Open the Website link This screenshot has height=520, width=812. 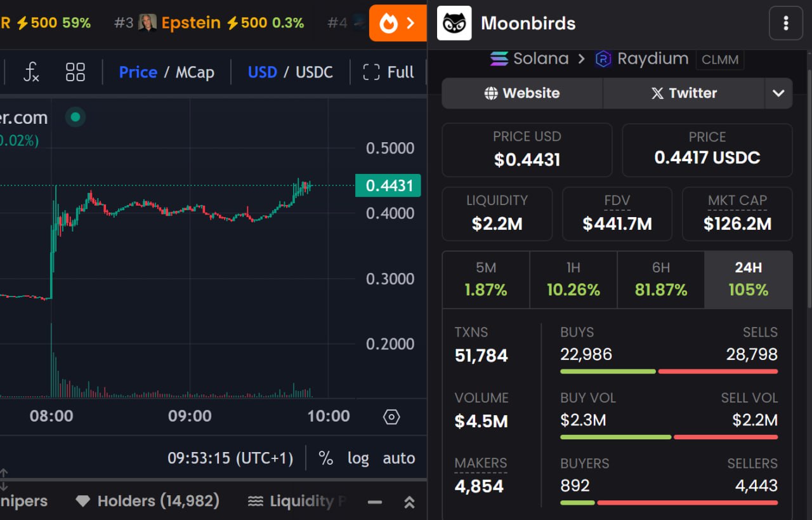pyautogui.click(x=521, y=93)
